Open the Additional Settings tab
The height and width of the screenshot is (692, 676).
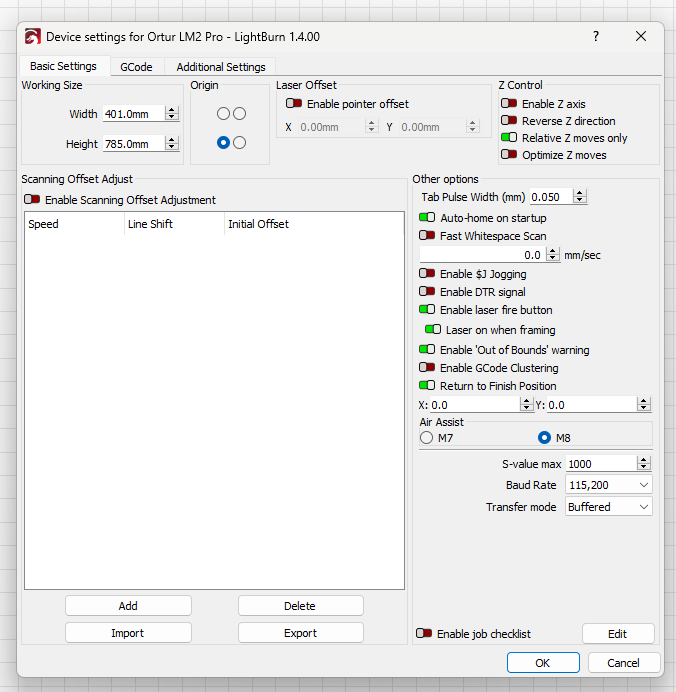221,67
